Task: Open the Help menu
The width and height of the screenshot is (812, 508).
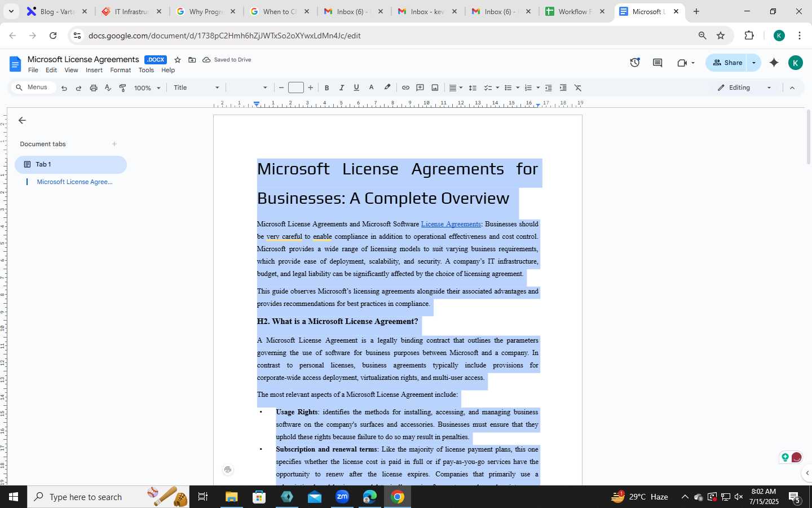Action: point(168,71)
